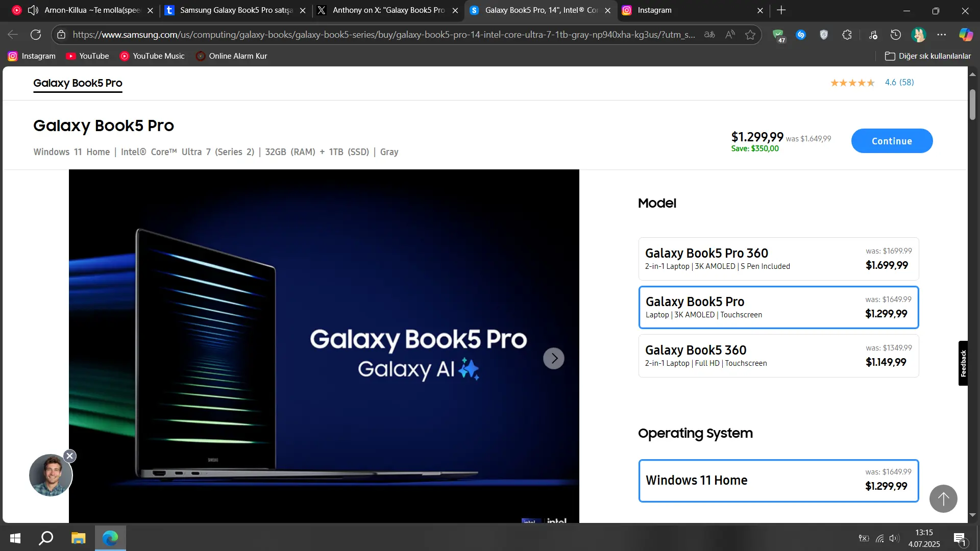Image resolution: width=980 pixels, height=551 pixels.
Task: Open browser History
Action: [x=896, y=35]
